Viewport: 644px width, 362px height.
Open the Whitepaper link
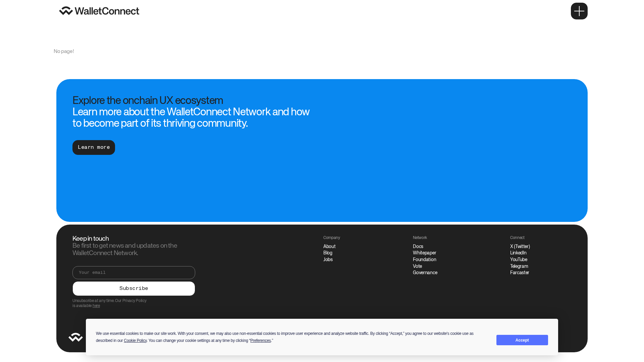pos(424,253)
